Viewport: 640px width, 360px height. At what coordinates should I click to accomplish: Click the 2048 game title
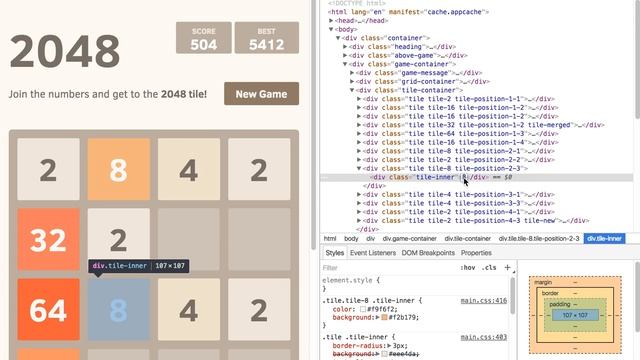click(x=64, y=51)
